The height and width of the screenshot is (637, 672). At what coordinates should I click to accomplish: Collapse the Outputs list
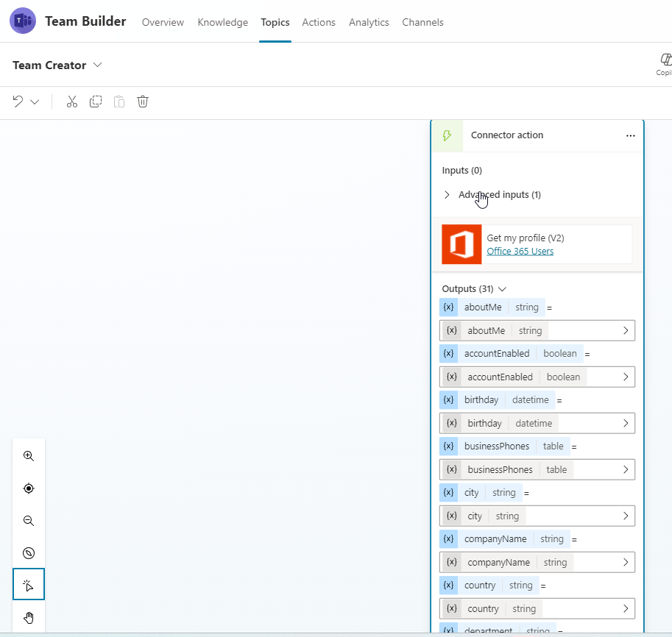[x=502, y=288]
